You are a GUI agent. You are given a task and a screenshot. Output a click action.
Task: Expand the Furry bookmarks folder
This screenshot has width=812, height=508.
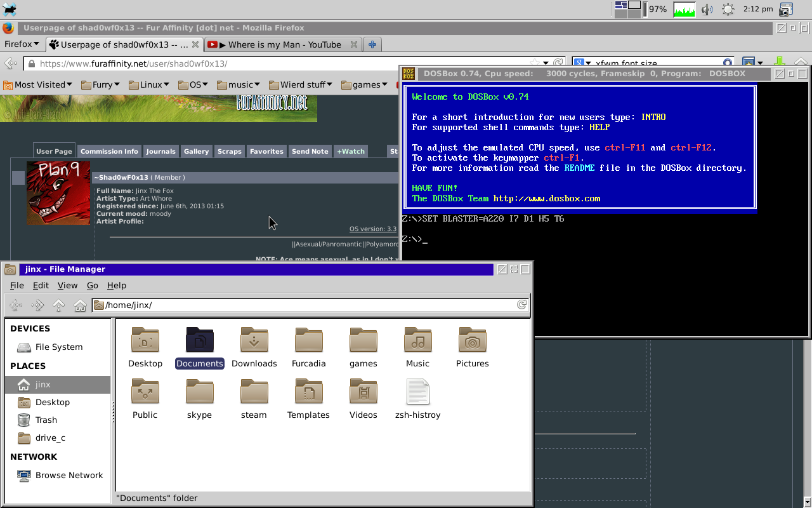(x=100, y=84)
